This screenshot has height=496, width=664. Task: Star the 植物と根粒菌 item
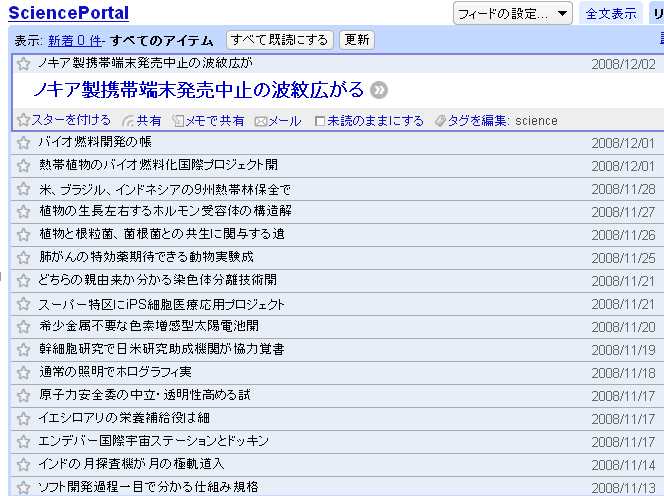23,235
